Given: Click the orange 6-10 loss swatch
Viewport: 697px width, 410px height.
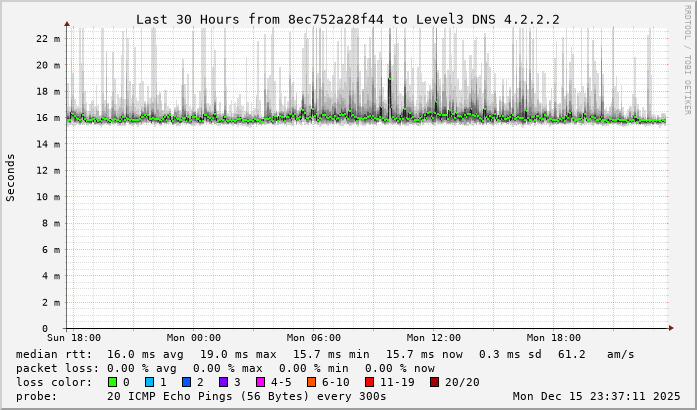Looking at the screenshot, I should [311, 382].
